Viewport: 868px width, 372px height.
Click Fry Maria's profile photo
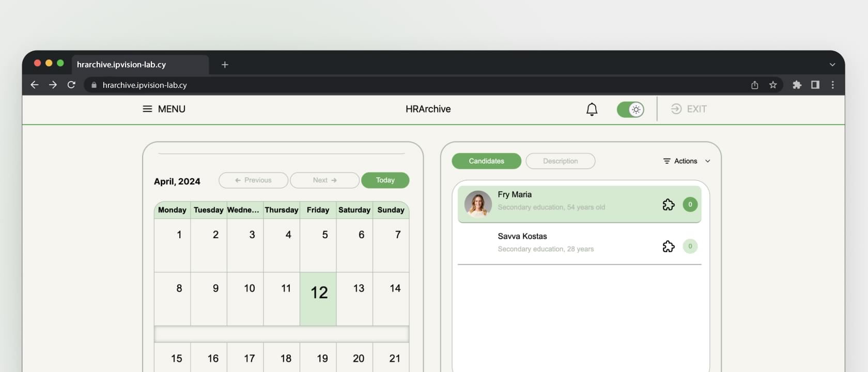click(x=478, y=204)
